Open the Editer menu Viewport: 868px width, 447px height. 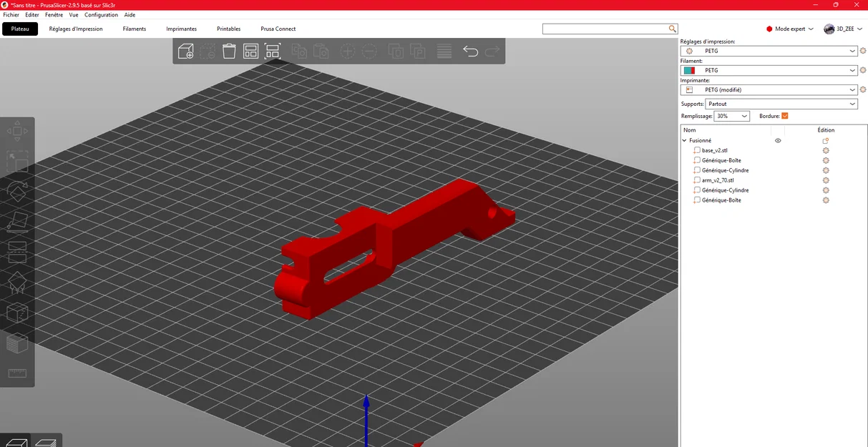(32, 14)
